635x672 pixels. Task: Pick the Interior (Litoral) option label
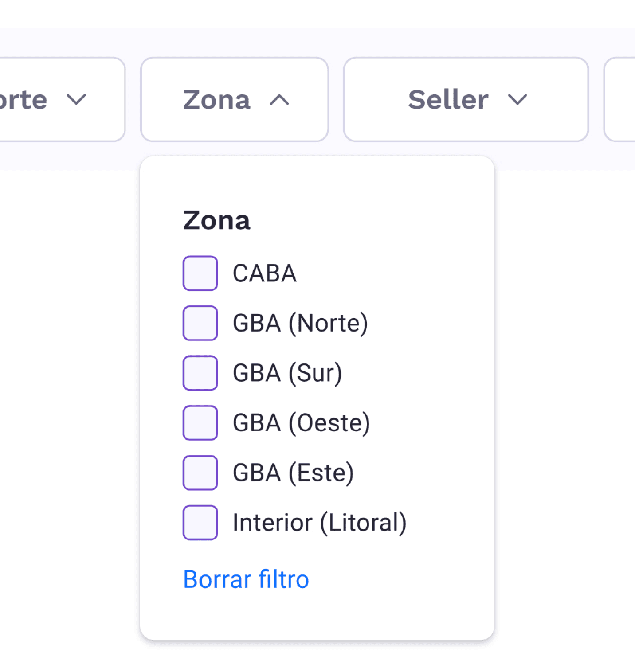[x=319, y=523]
